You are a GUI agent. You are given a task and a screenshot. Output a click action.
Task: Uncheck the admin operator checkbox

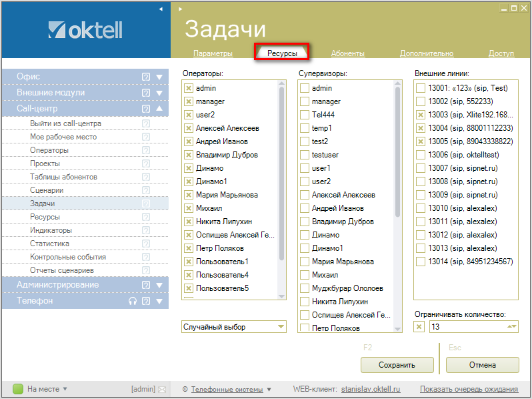pyautogui.click(x=189, y=88)
